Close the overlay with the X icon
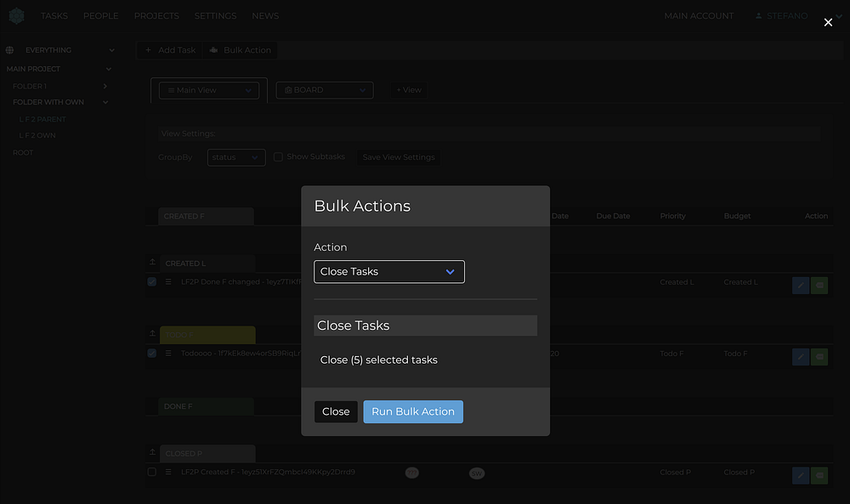 [x=828, y=22]
